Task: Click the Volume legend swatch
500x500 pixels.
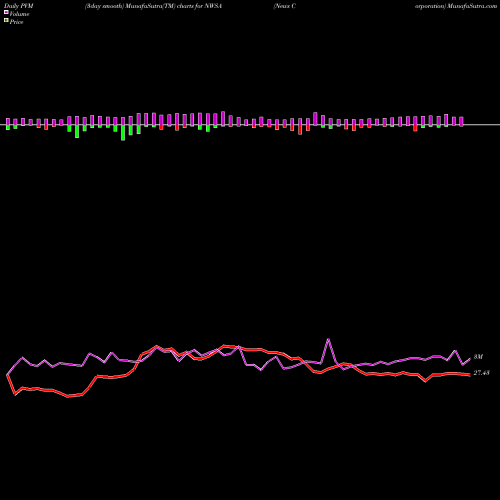Action: point(6,12)
